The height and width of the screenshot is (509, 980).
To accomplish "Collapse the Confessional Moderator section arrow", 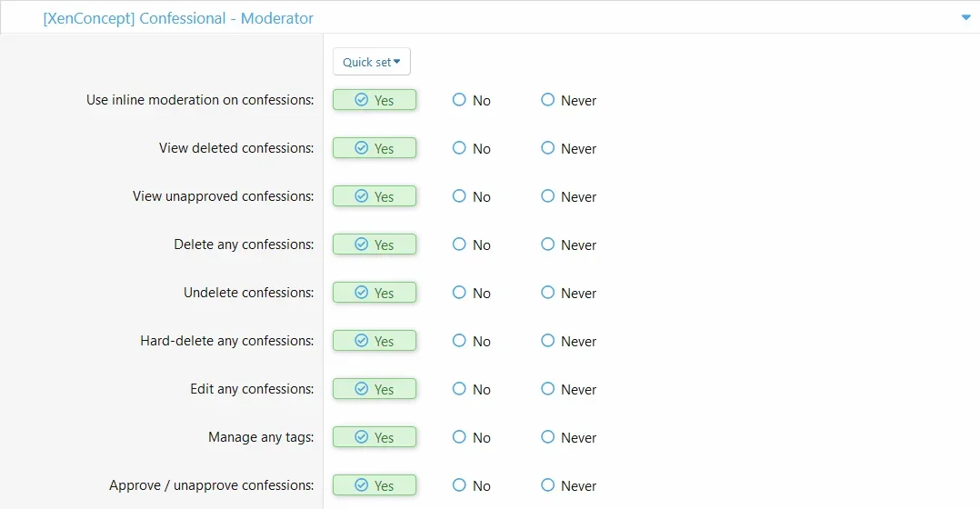I will pos(965,18).
